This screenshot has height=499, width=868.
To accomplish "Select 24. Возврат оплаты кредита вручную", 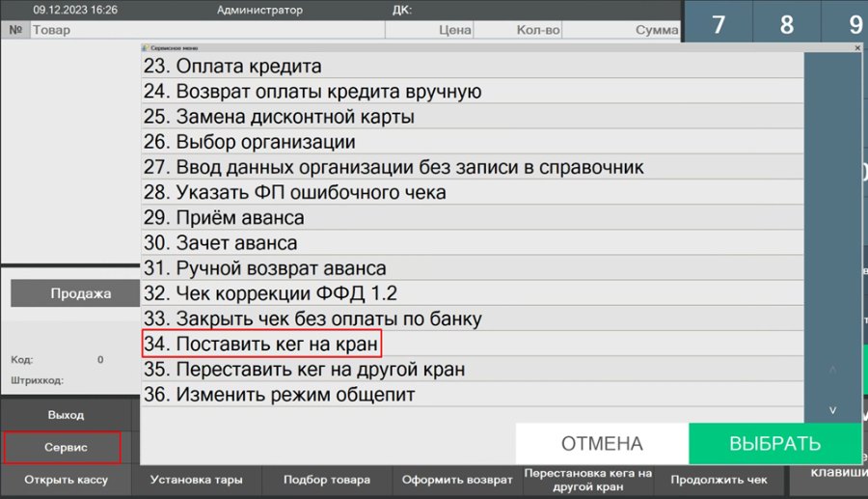I will pos(473,92).
